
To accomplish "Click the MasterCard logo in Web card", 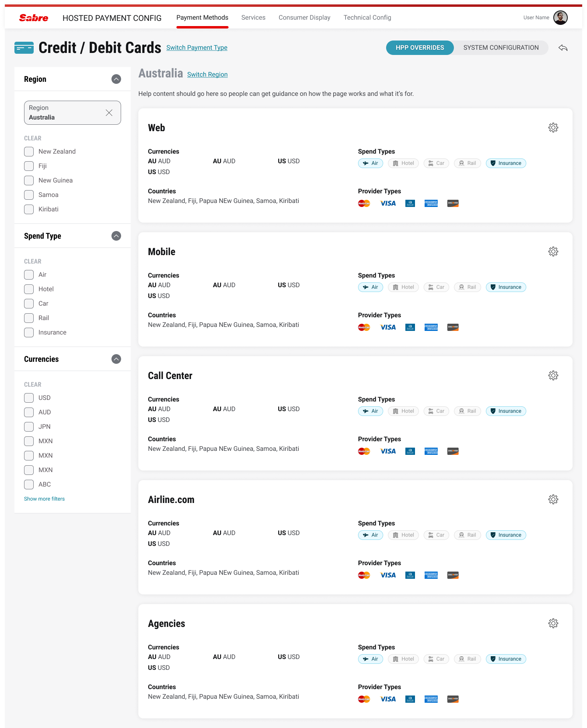I will coord(364,203).
